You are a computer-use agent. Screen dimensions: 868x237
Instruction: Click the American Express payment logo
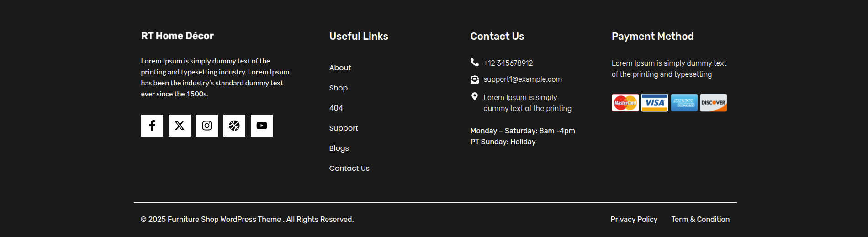684,103
